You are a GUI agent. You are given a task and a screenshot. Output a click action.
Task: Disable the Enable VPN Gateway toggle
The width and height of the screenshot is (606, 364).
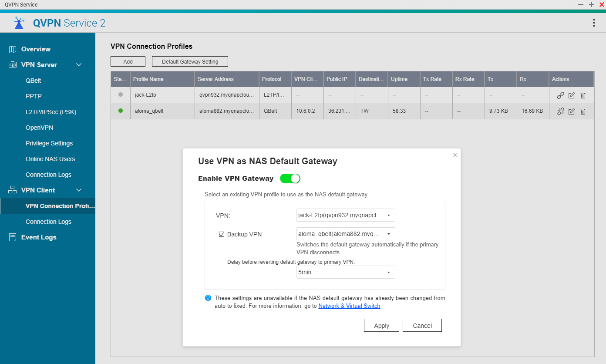coord(290,179)
